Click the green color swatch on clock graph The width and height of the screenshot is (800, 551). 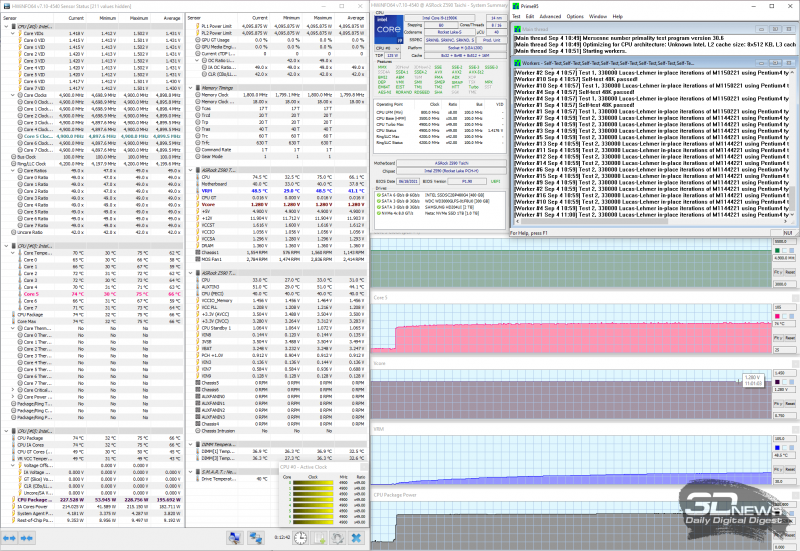tap(777, 251)
